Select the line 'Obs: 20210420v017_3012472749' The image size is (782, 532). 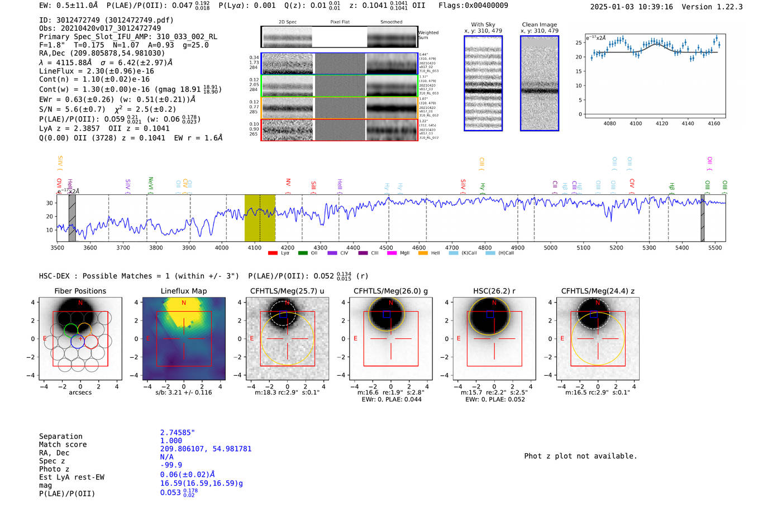tap(100, 28)
